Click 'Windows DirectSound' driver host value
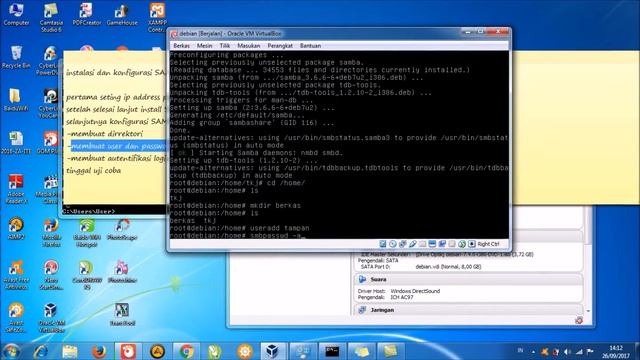This screenshot has width=640, height=360. point(415,291)
